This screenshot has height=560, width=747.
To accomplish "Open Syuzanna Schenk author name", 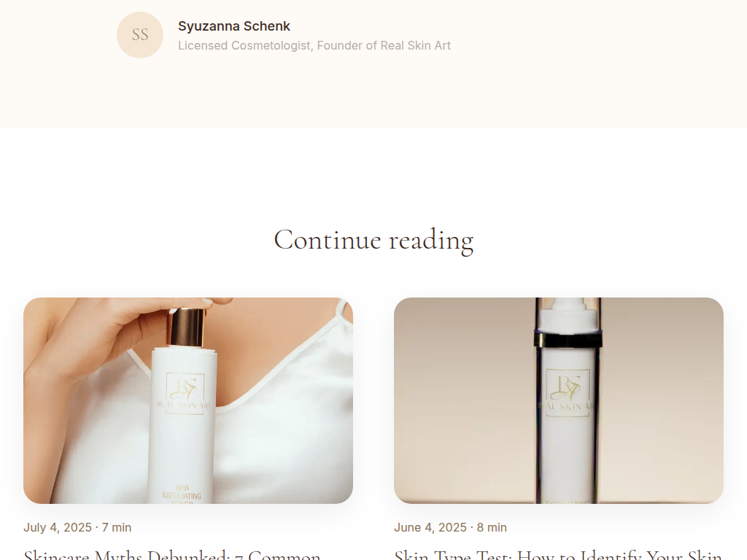I will point(234,26).
